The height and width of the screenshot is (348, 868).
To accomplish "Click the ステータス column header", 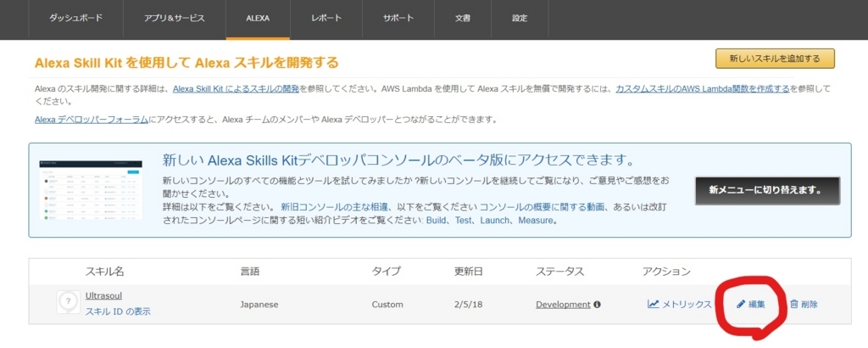I will 559,272.
